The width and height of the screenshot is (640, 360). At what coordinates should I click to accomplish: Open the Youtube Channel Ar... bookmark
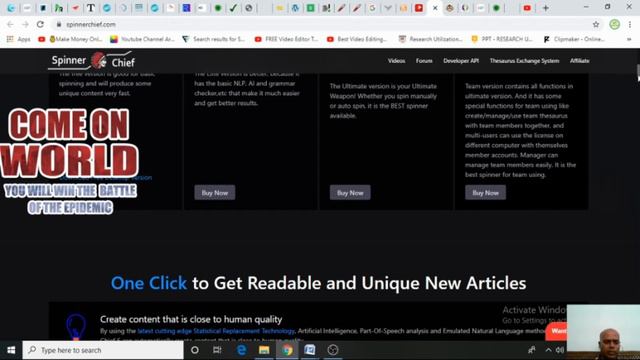(142, 39)
